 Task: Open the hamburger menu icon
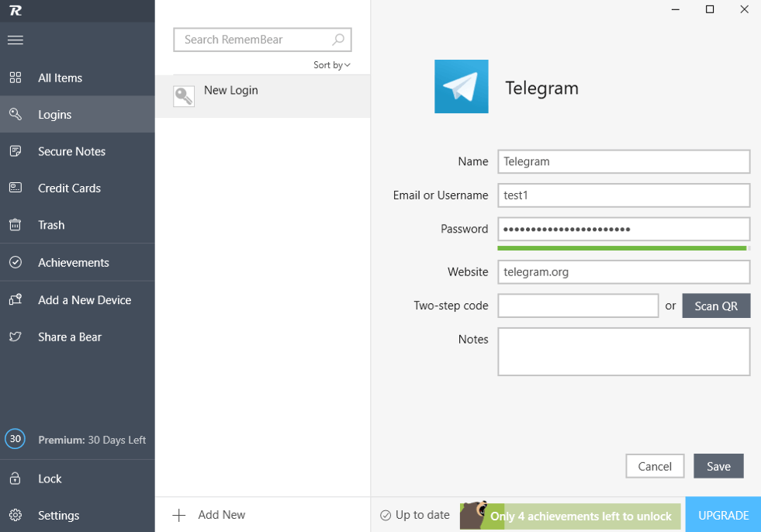[15, 40]
